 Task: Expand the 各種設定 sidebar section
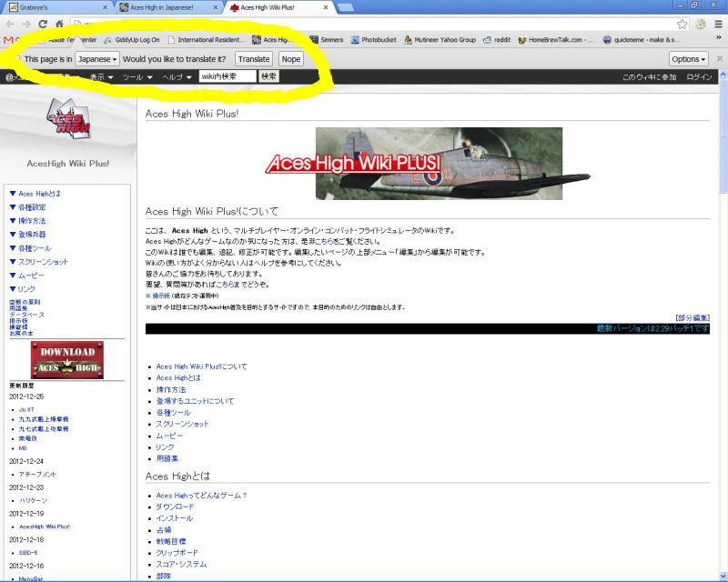tap(28, 207)
